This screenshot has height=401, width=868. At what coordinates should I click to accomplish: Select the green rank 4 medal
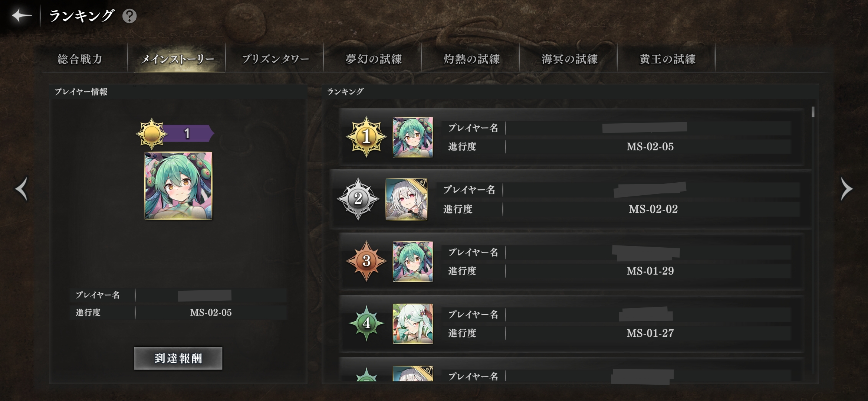point(366,323)
